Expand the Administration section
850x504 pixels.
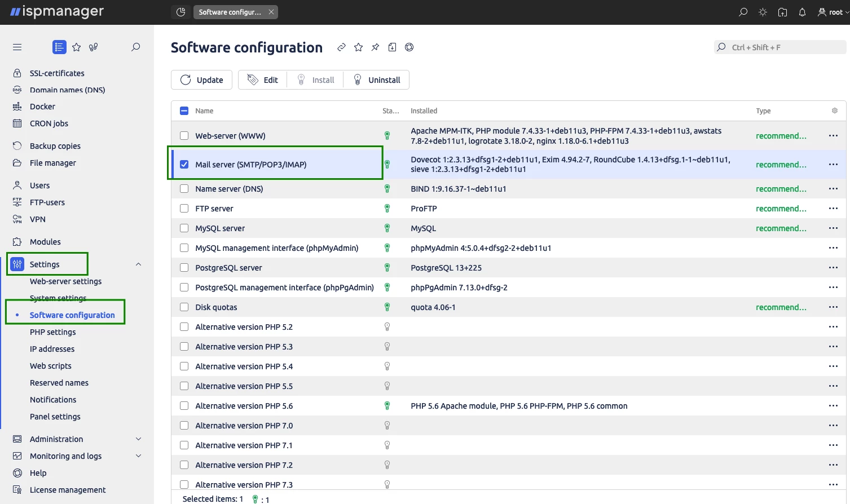click(x=138, y=439)
